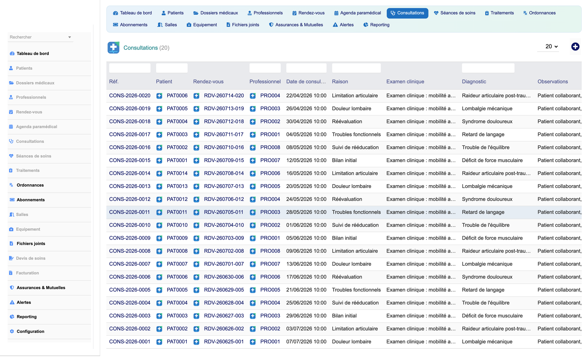Click the appointment icon beside RDV-260628-004
Screen dimensions: 588x364
196,303
